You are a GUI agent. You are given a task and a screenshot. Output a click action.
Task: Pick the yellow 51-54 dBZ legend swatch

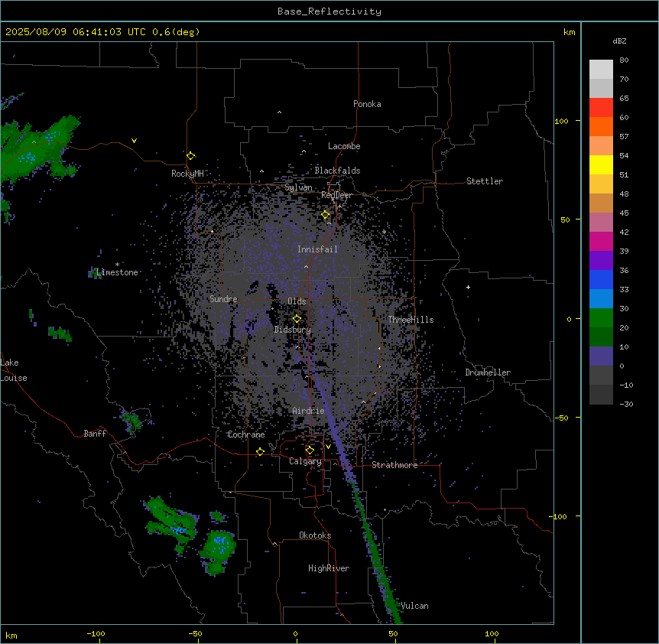click(x=601, y=165)
